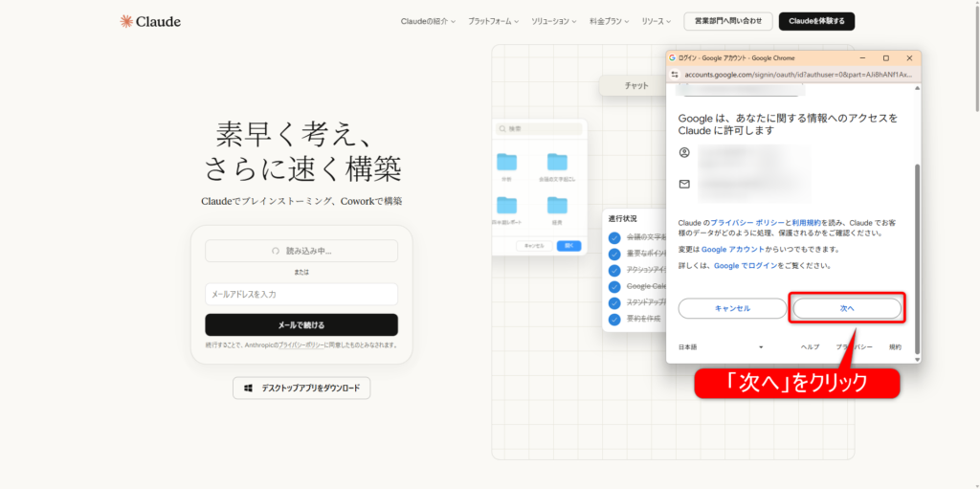980x489 pixels.
Task: Click the Google favicon in popup title bar
Action: (x=673, y=57)
